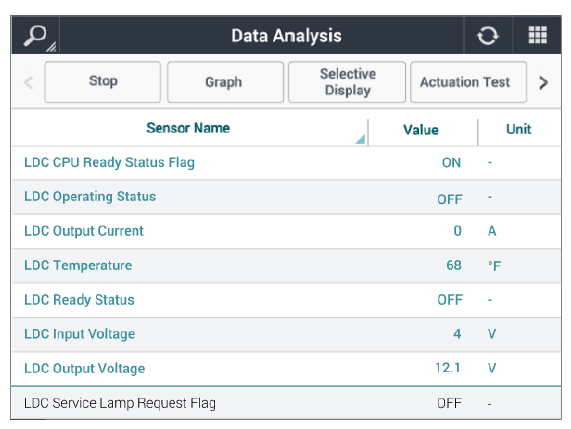Show more toolbar buttons with right chevron

tap(543, 83)
